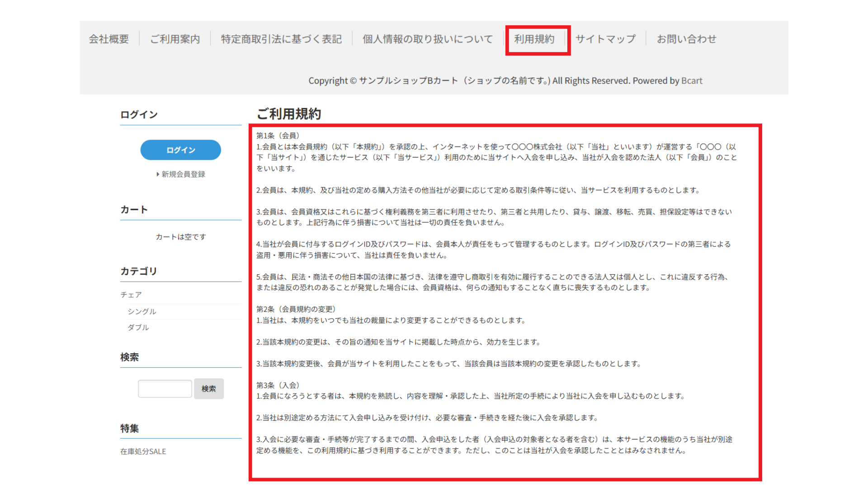This screenshot has width=868, height=488.
Task: Click the ご利用規約 page heading
Action: click(x=289, y=114)
